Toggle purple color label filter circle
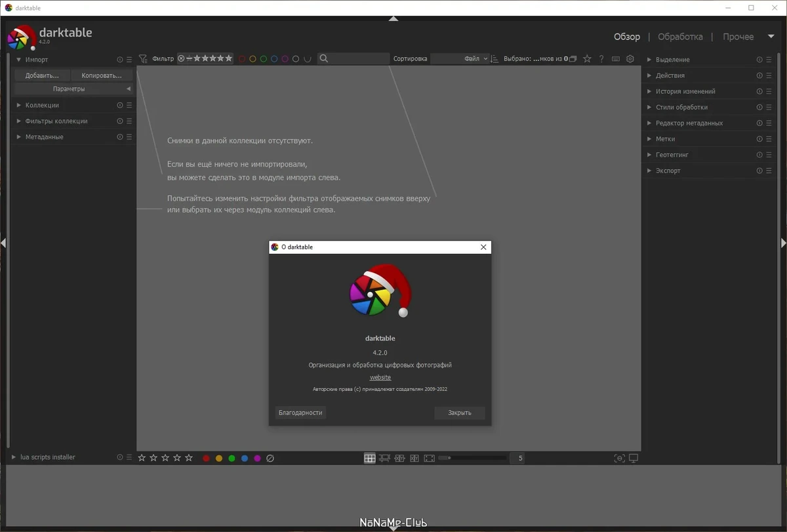This screenshot has height=532, width=787. pos(285,59)
